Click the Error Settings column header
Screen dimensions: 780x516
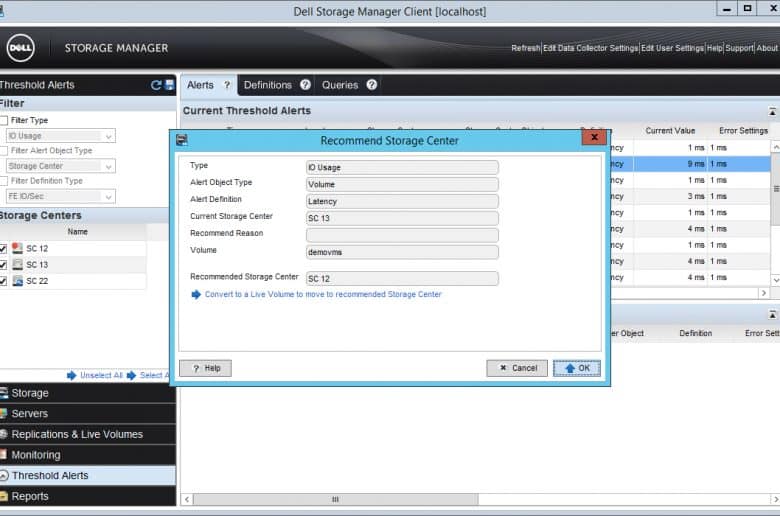[x=743, y=131]
